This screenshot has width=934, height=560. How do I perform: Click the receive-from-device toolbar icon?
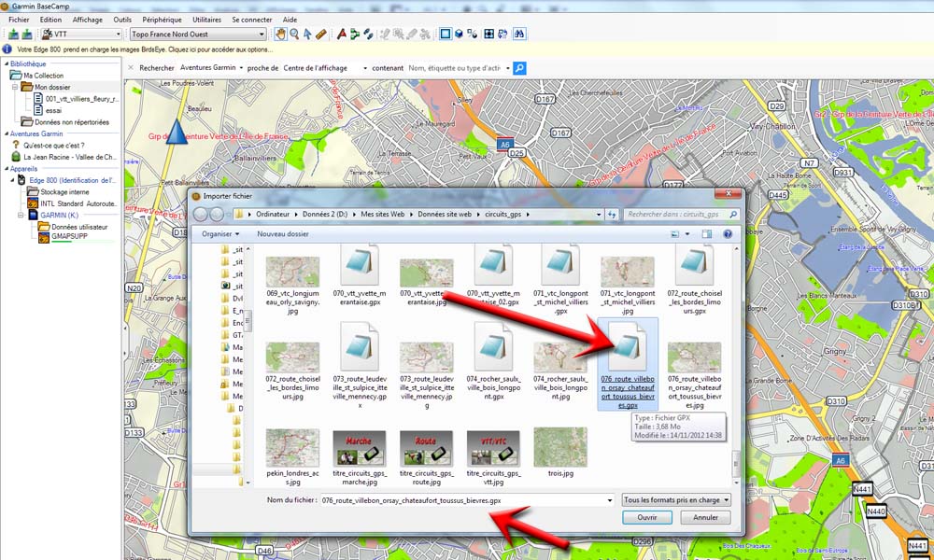(27, 35)
